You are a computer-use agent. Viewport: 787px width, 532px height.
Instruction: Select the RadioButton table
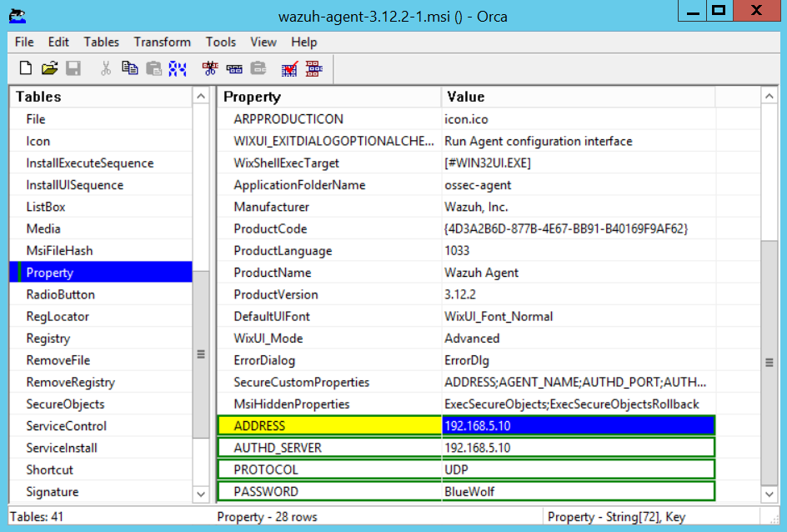[101, 294]
